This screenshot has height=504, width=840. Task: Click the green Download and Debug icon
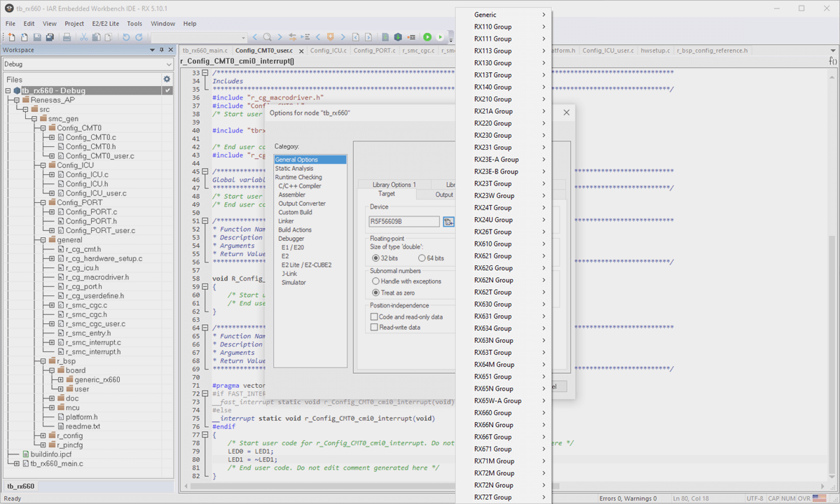tap(427, 37)
